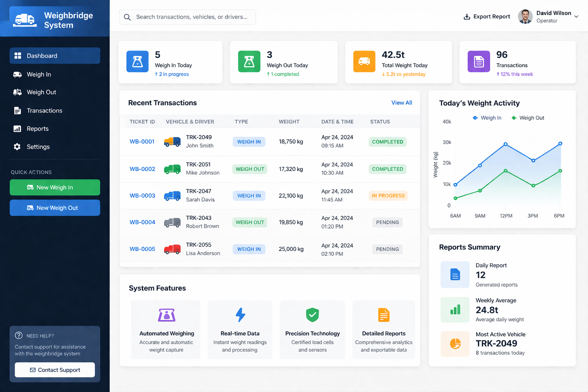
Task: Focus the search transactions input field
Action: coord(191,17)
